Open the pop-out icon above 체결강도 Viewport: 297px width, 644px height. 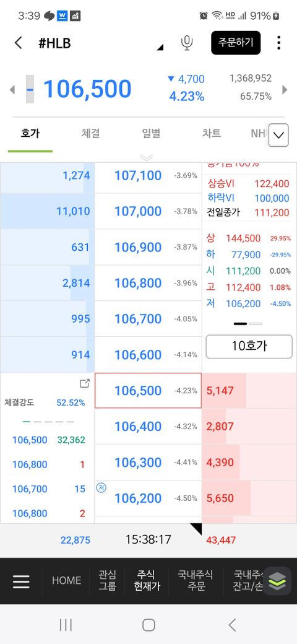(x=85, y=383)
